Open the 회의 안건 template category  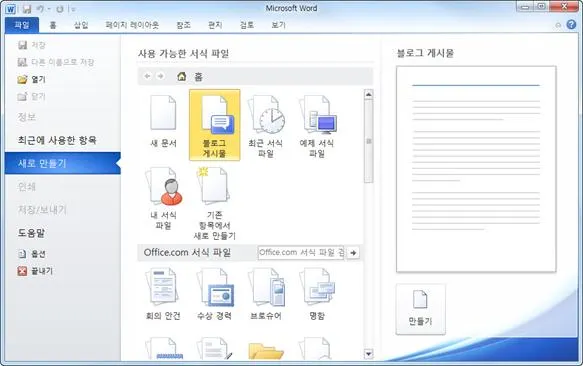[163, 294]
